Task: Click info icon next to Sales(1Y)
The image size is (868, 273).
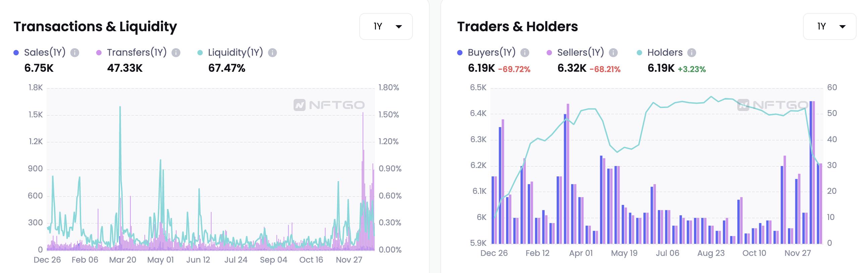Action: 75,53
